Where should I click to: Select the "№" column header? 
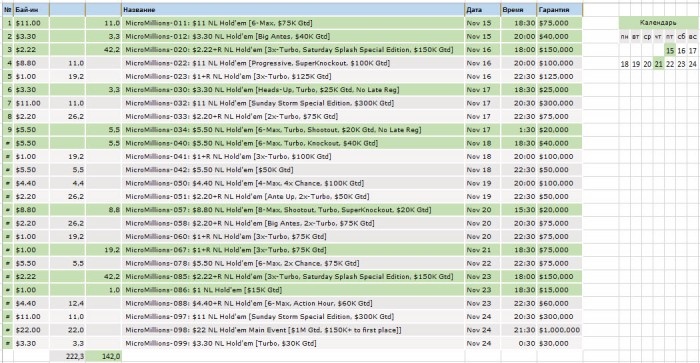(8, 9)
